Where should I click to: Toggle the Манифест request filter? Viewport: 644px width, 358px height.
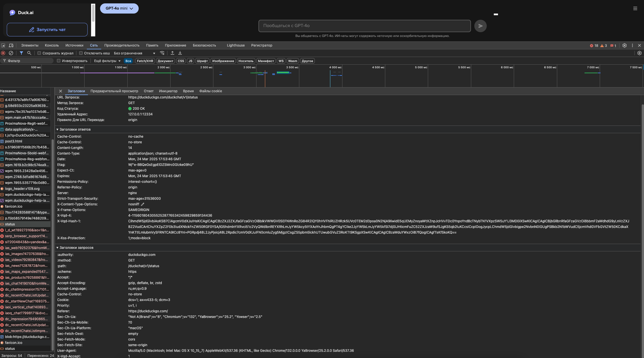pyautogui.click(x=266, y=61)
